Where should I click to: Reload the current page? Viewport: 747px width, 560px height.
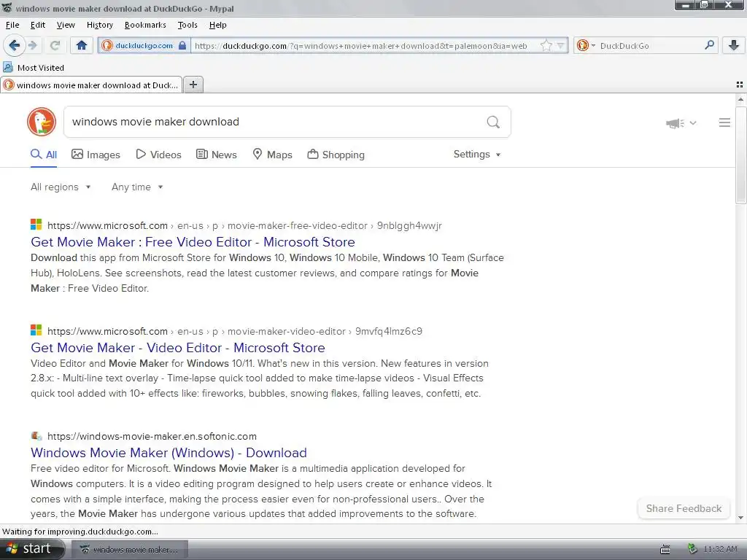click(55, 45)
